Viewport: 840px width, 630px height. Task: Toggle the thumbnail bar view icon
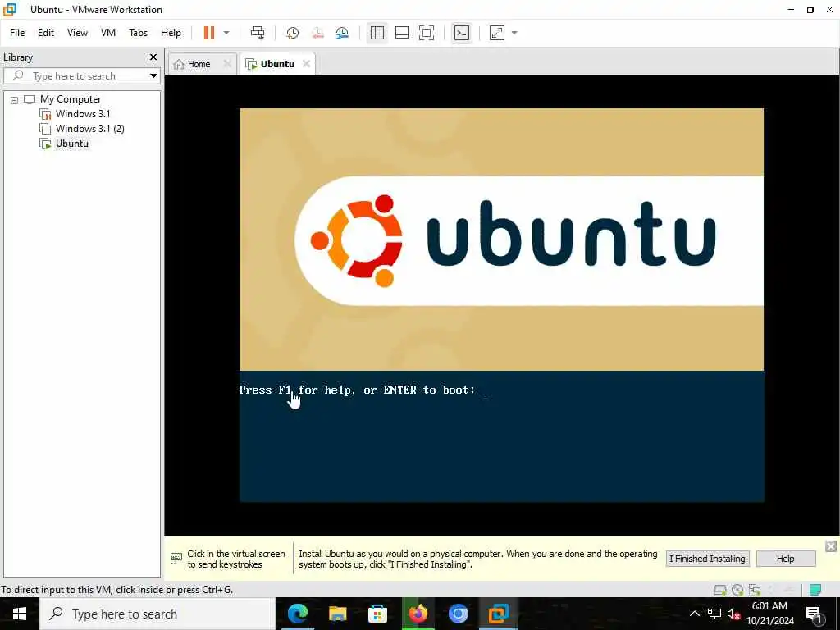402,33
